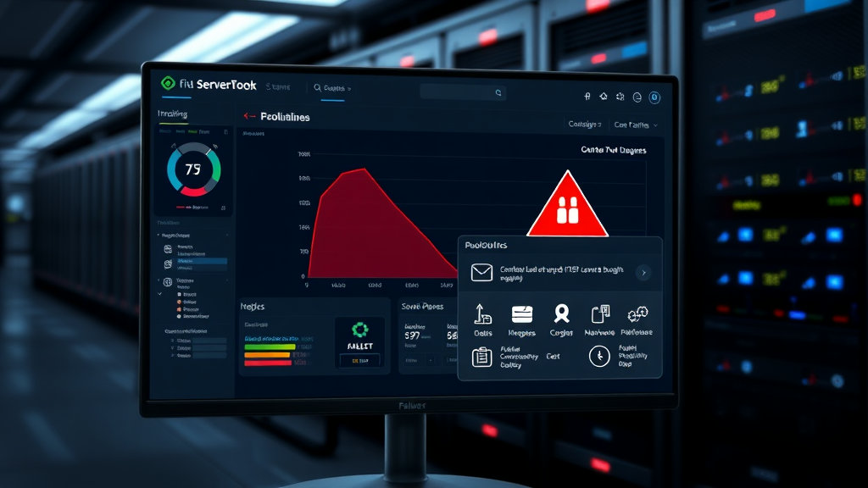Select the first small tab above the gauge
Screen dimensions: 868x488
click(165, 131)
